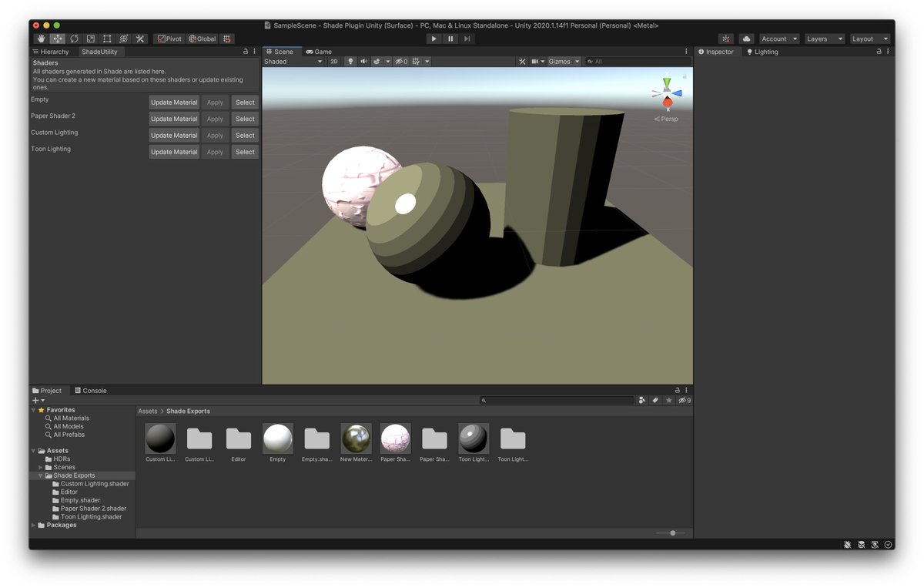Select the Scale tool
This screenshot has height=588, width=924.
pyautogui.click(x=90, y=39)
